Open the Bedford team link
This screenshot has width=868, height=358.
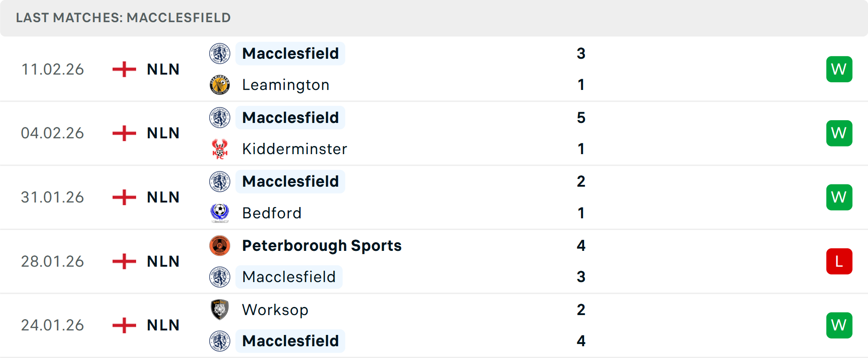(x=272, y=213)
